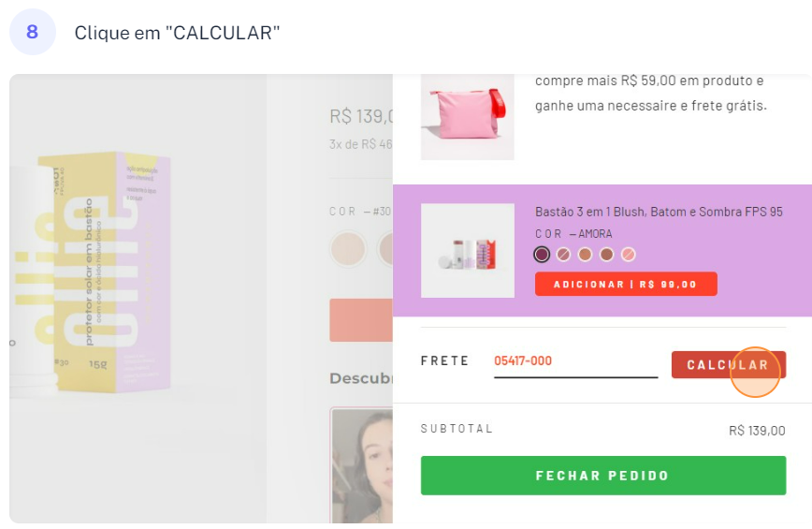
Task: Open the Bastão 3 em 1 product thumbnail
Action: 467,251
